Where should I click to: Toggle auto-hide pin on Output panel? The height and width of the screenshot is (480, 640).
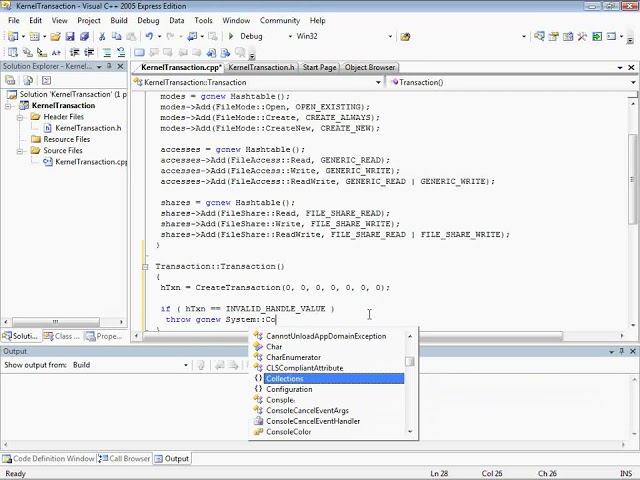click(622, 351)
